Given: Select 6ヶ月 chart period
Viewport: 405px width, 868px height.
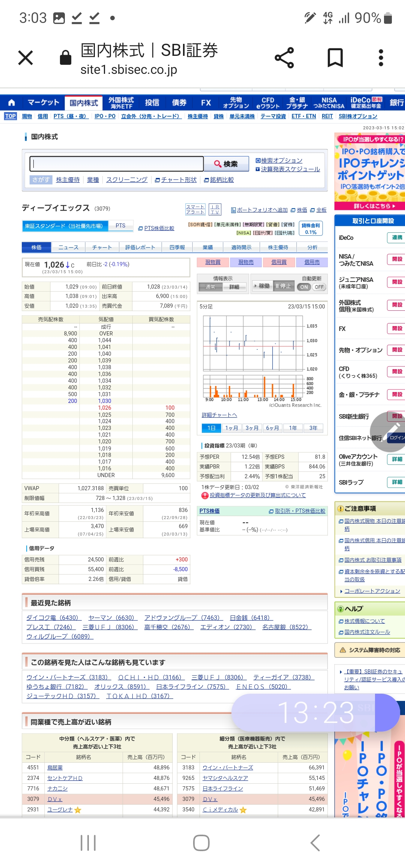Looking at the screenshot, I should coord(272,428).
